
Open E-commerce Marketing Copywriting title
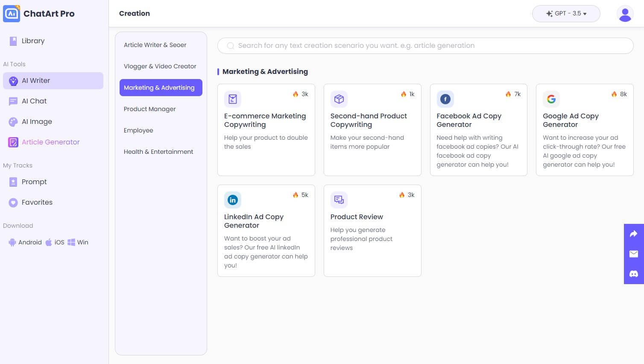[x=265, y=120]
